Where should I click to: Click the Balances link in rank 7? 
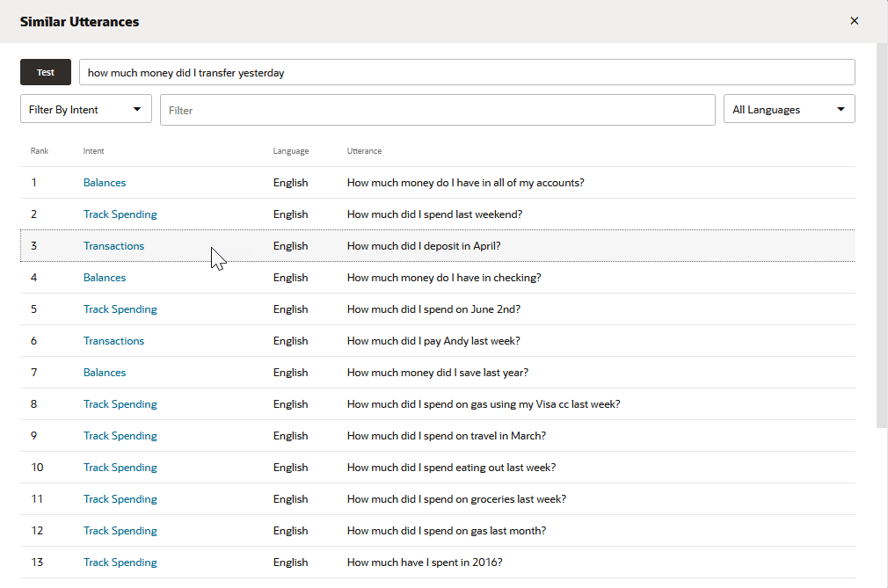(x=105, y=373)
